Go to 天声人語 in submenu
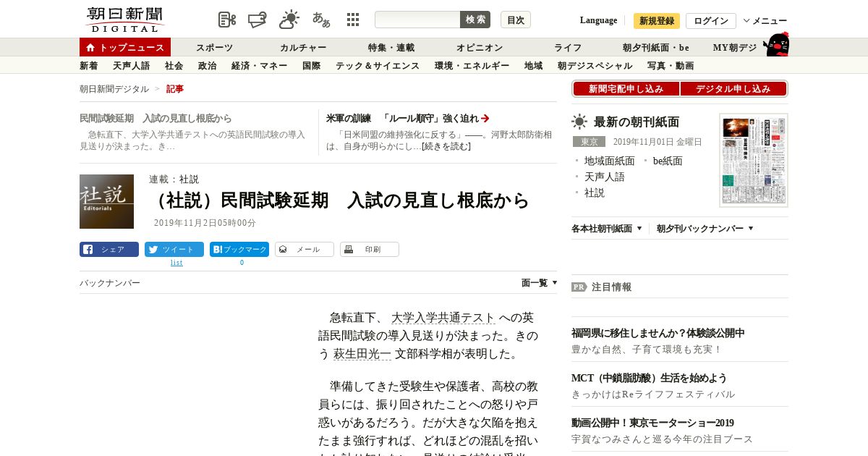 [132, 66]
